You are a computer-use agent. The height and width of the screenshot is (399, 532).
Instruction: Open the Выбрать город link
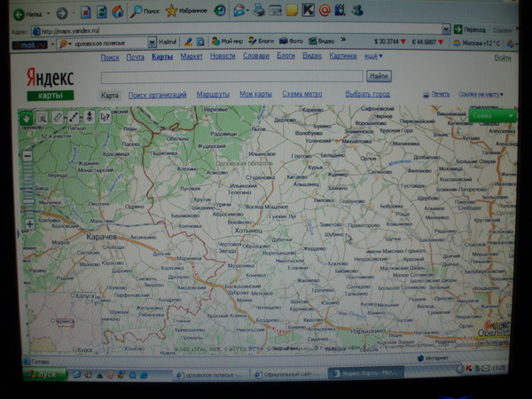367,94
